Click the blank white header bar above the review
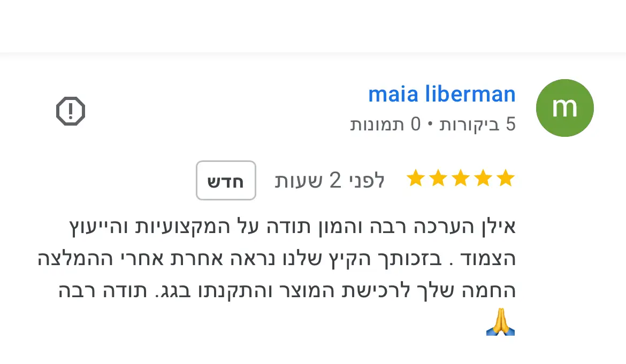 (x=313, y=26)
